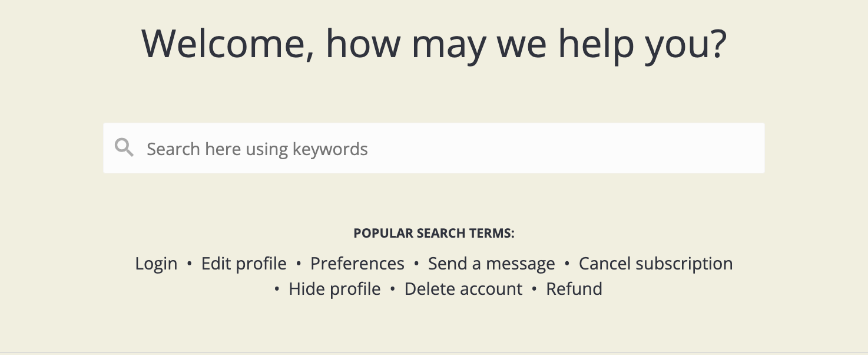This screenshot has width=868, height=355.
Task: Choose the Preferences popular search link
Action: (357, 264)
